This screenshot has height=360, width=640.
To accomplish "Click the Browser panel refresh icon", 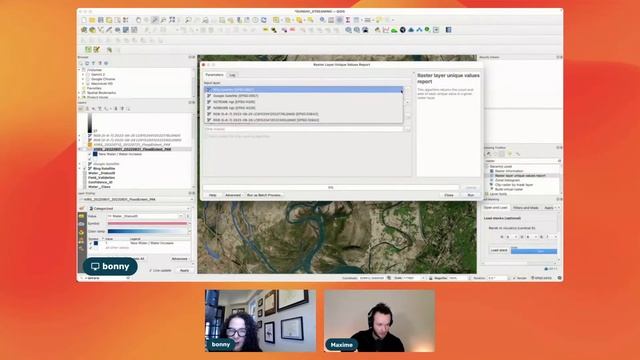I will (x=87, y=63).
